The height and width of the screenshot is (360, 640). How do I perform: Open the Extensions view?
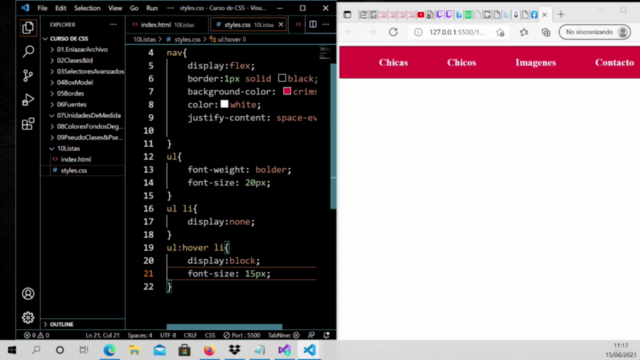(x=28, y=124)
